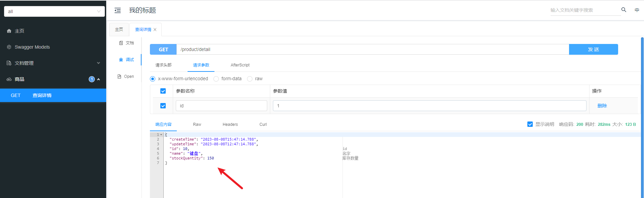Viewport: 644px width, 198px height.
Task: Select the raw radio option
Action: point(250,79)
